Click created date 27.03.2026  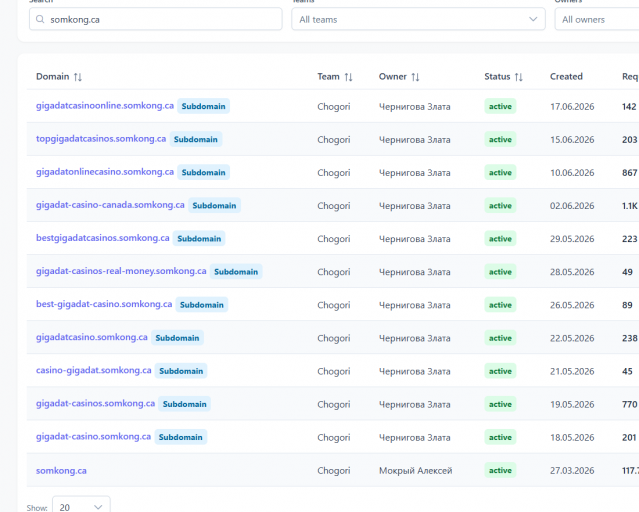coord(572,470)
